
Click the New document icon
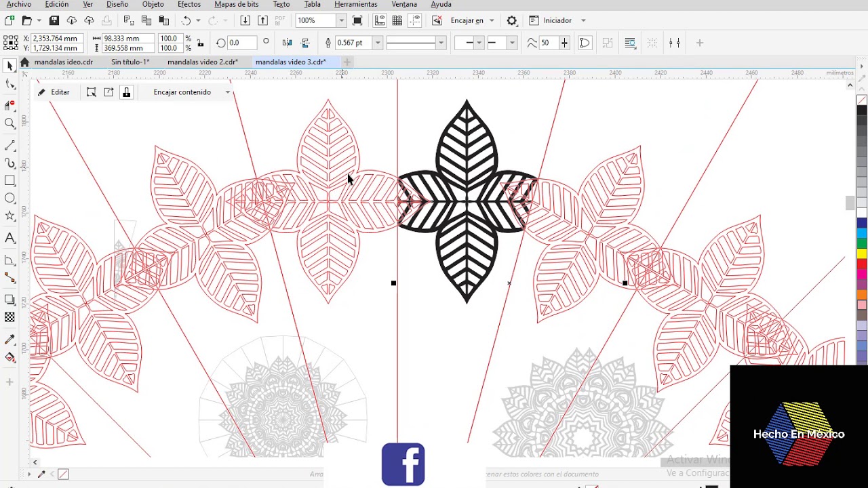point(9,20)
